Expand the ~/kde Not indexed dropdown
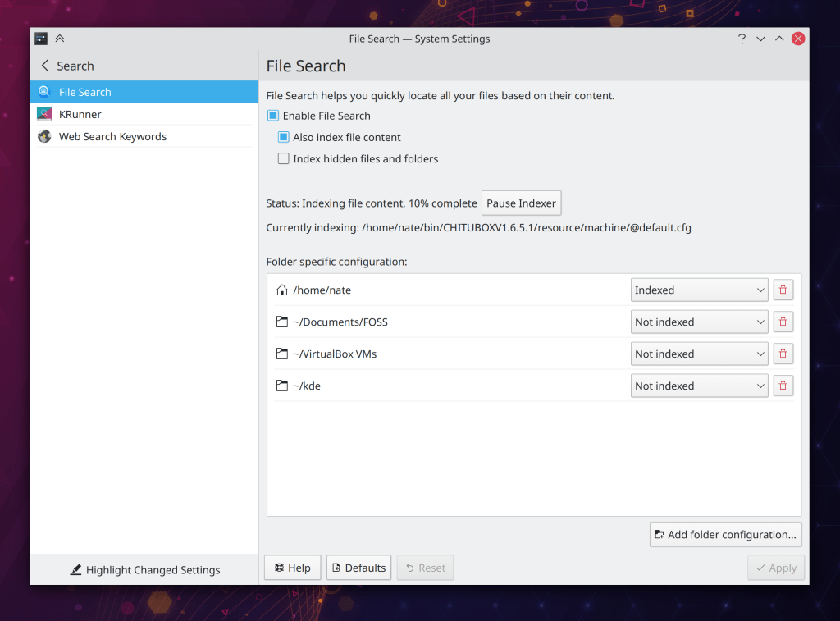Image resolution: width=840 pixels, height=621 pixels. point(699,386)
